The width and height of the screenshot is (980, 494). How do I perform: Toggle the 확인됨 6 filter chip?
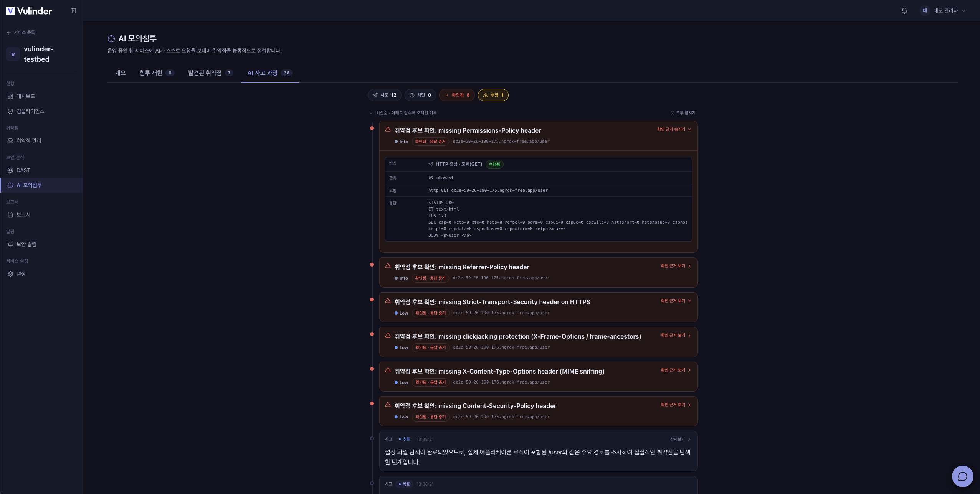[x=457, y=95]
